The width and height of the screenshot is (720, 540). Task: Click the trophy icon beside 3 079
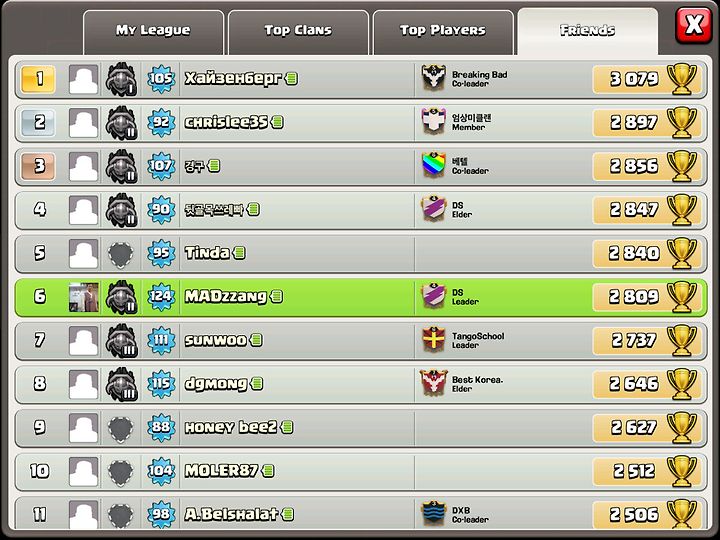click(x=681, y=79)
